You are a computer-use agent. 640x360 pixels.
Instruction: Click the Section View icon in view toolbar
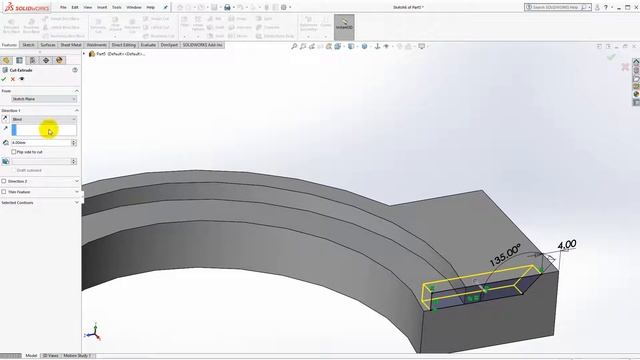[329, 47]
